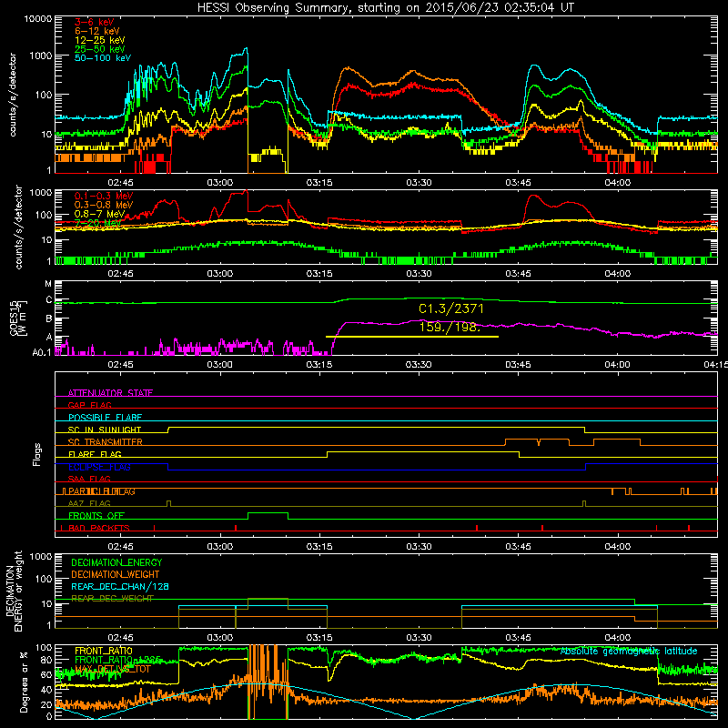728x728 pixels.
Task: Click the 10000 tick on top panel
Action: tap(38, 19)
